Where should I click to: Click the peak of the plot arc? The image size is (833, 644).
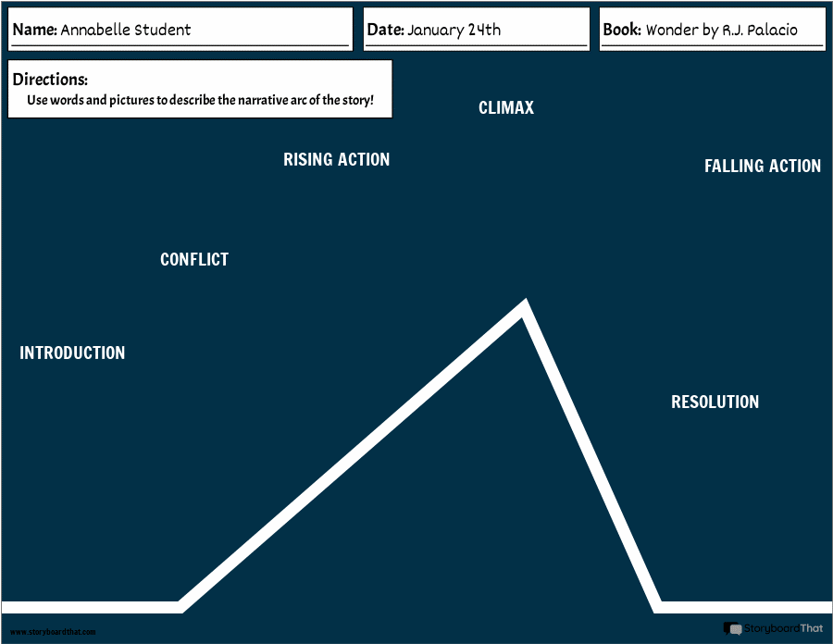pyautogui.click(x=525, y=306)
